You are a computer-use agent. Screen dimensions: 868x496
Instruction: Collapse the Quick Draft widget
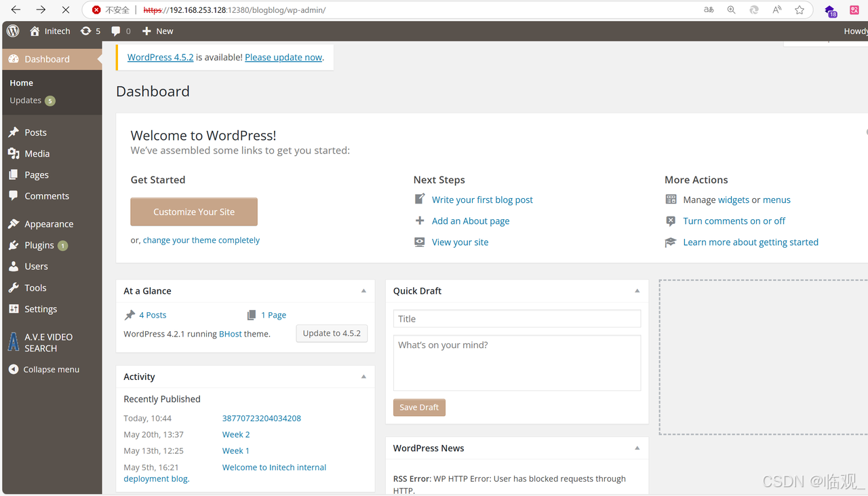[637, 290]
